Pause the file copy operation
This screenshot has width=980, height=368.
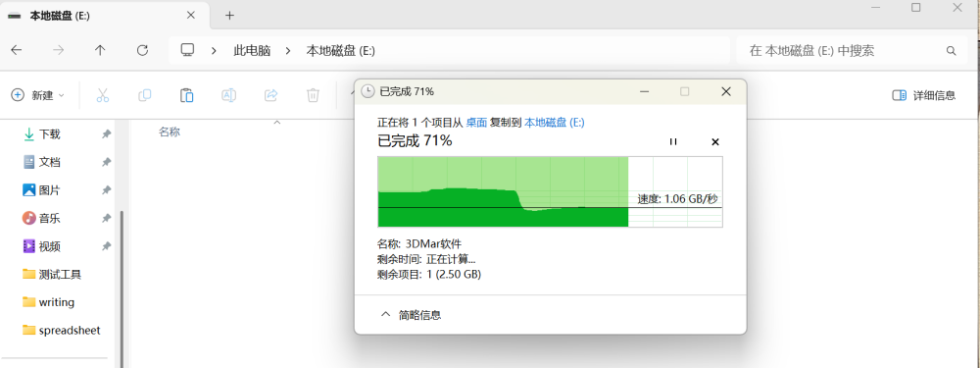[x=673, y=141]
